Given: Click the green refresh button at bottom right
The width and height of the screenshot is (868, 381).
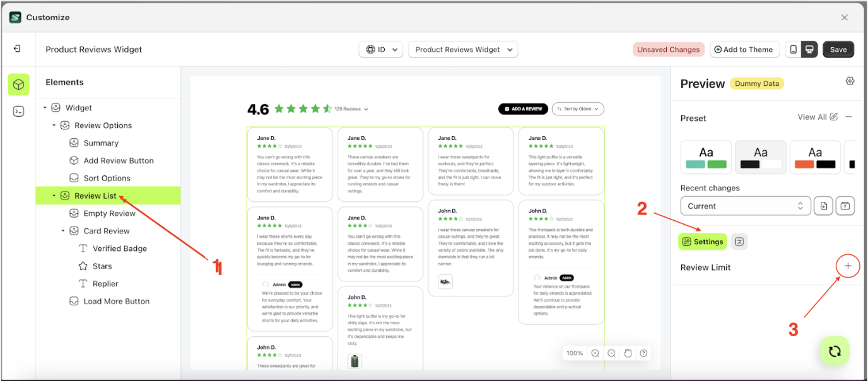Looking at the screenshot, I should click(834, 351).
